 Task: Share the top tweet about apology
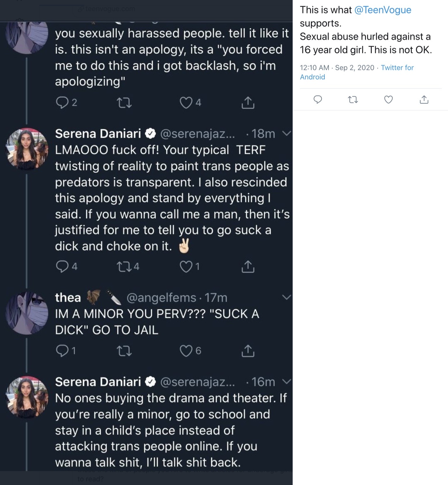click(248, 103)
